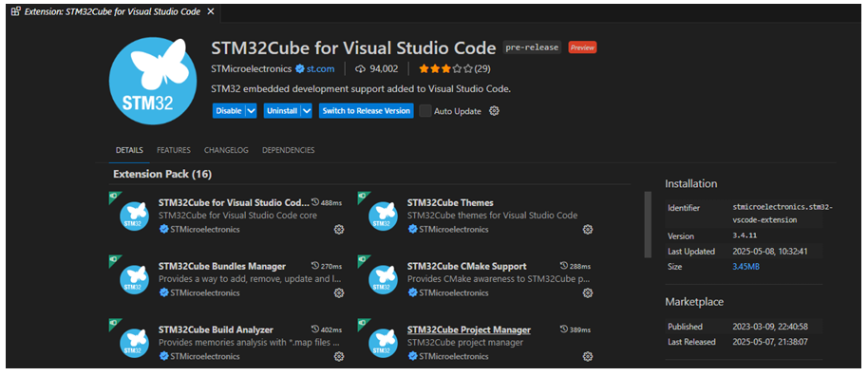
Task: Select the extension identifier text
Action: point(783,214)
